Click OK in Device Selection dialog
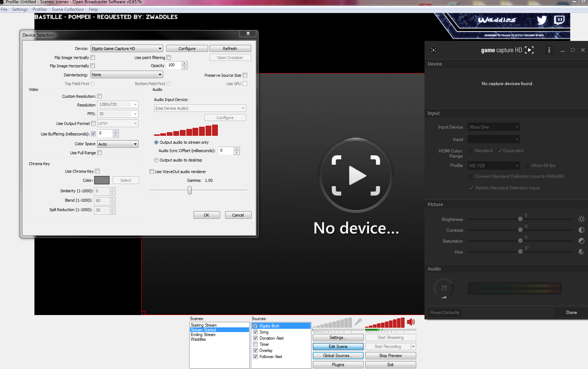Viewport: 588px width, 369px height. 207,215
